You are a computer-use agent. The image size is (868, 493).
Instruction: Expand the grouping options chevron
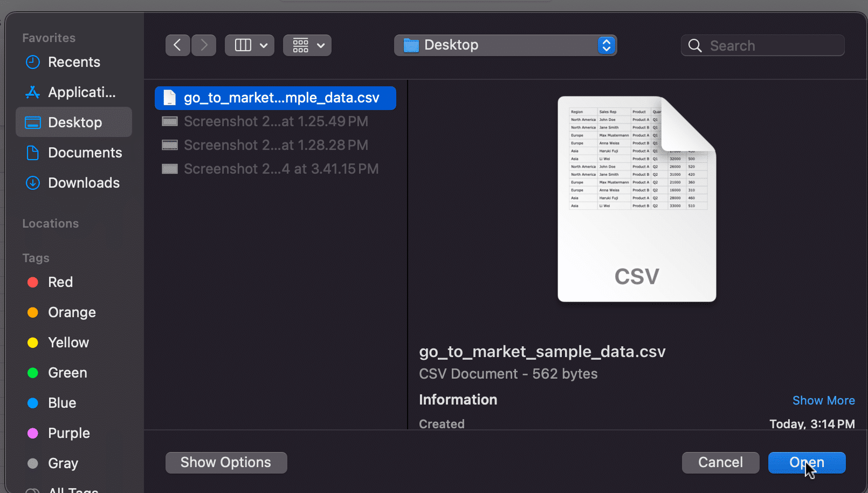tap(321, 45)
